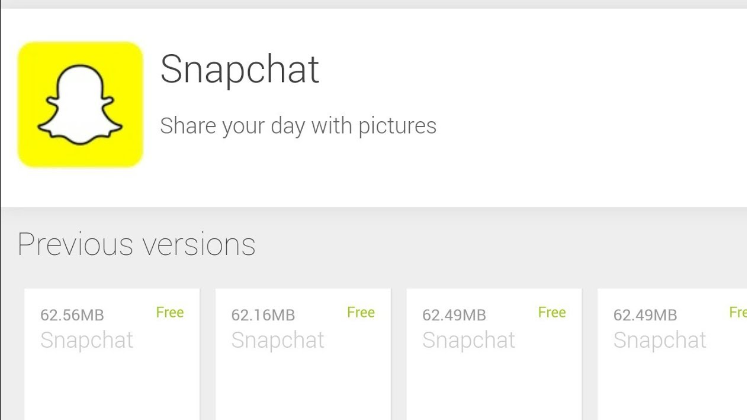Click the rightmost card's 62.49MB size label
Viewport: 747px width, 420px height.
click(645, 315)
